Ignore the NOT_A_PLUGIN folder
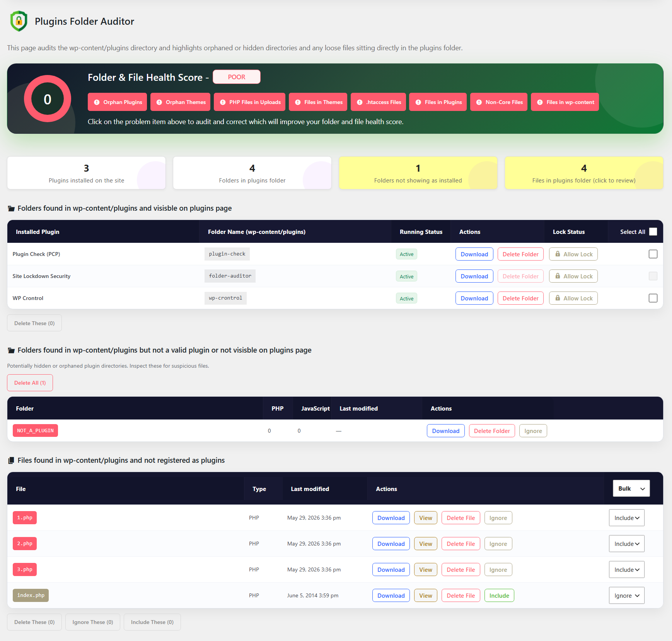The width and height of the screenshot is (672, 641). 533,431
